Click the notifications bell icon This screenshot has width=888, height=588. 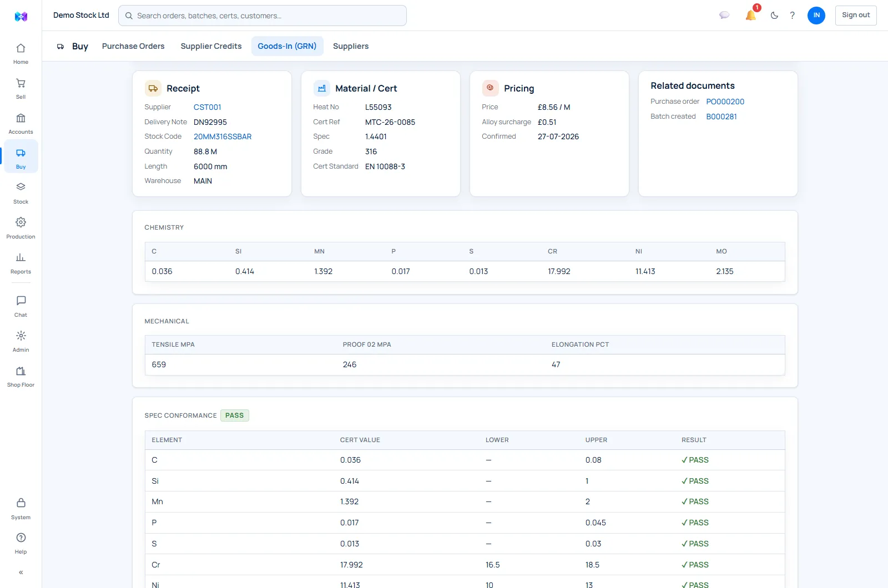(x=751, y=16)
